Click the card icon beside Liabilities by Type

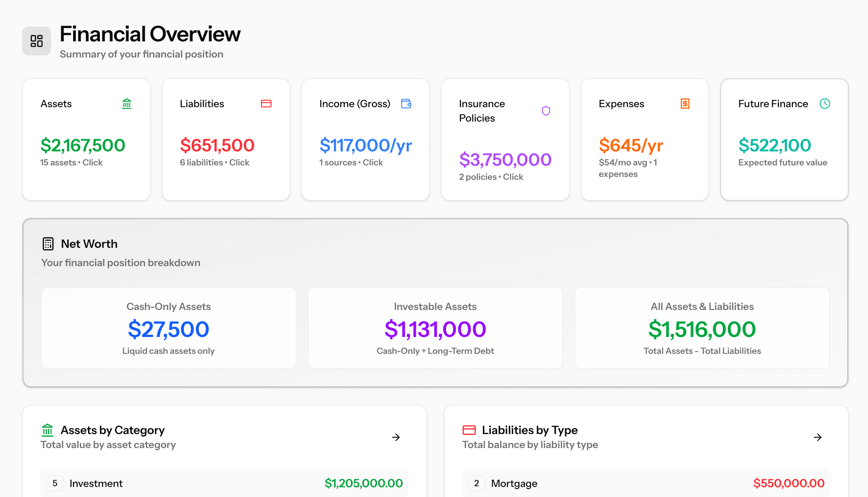click(469, 430)
